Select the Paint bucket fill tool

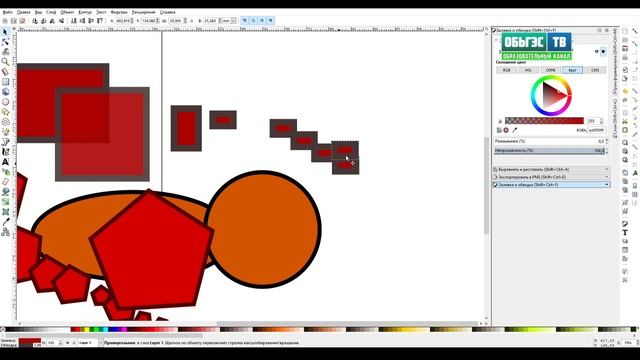point(5,192)
